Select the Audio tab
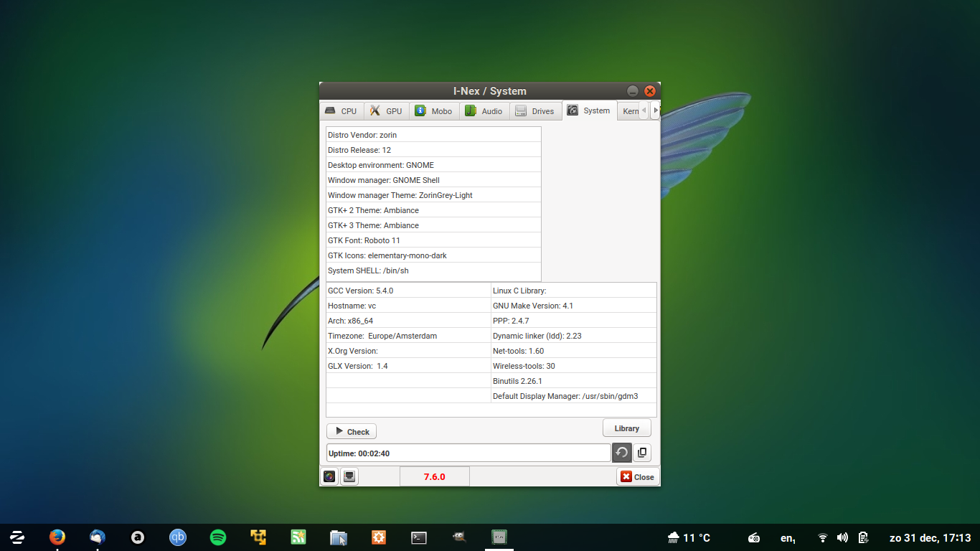Image resolution: width=980 pixels, height=551 pixels. coord(485,110)
